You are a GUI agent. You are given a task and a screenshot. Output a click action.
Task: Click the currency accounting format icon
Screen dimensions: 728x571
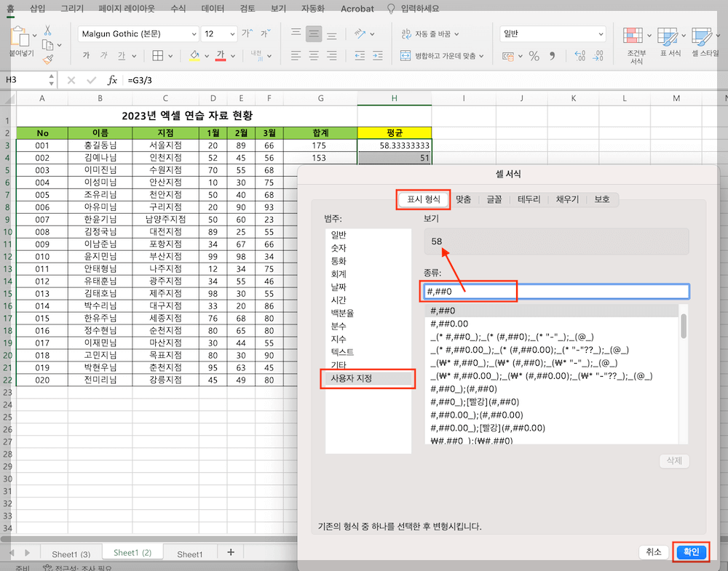click(x=508, y=56)
